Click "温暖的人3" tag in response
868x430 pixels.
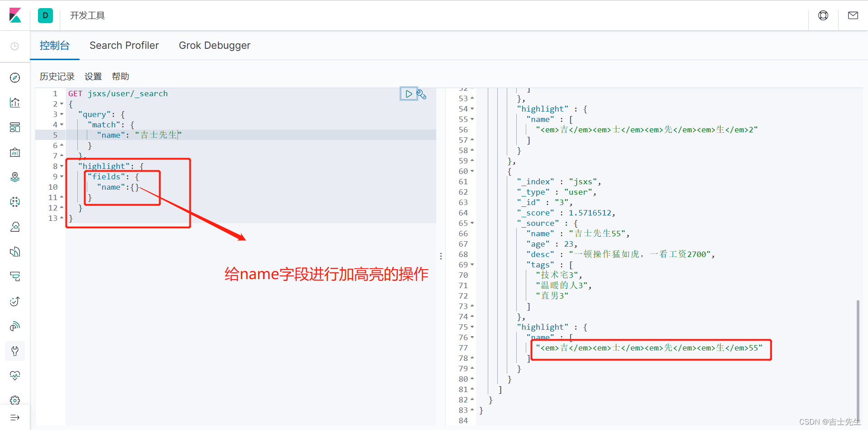coord(564,285)
